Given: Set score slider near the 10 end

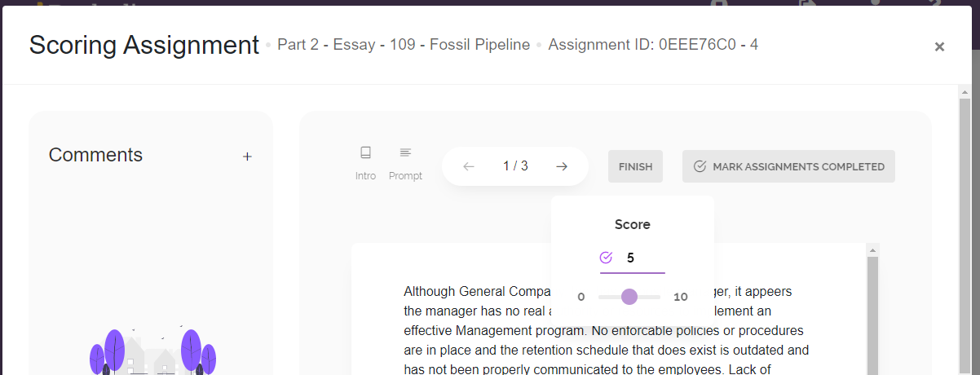Looking at the screenshot, I should 657,297.
